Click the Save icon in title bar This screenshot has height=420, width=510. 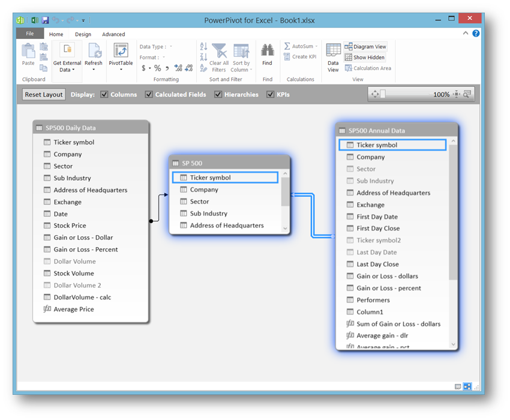point(45,20)
